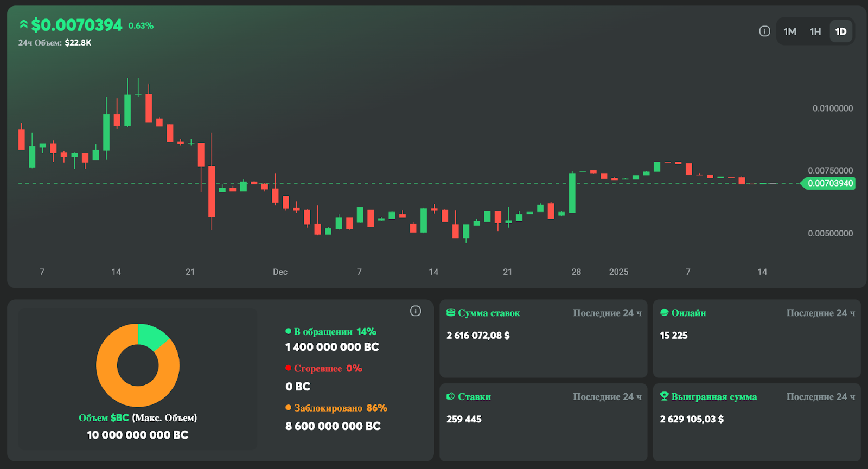
Task: Open chart info icon near timeframe buttons
Action: click(764, 31)
